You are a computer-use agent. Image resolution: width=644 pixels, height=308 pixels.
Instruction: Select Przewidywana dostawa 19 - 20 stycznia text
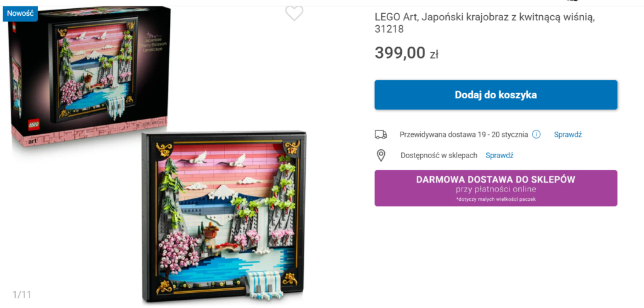(x=464, y=134)
